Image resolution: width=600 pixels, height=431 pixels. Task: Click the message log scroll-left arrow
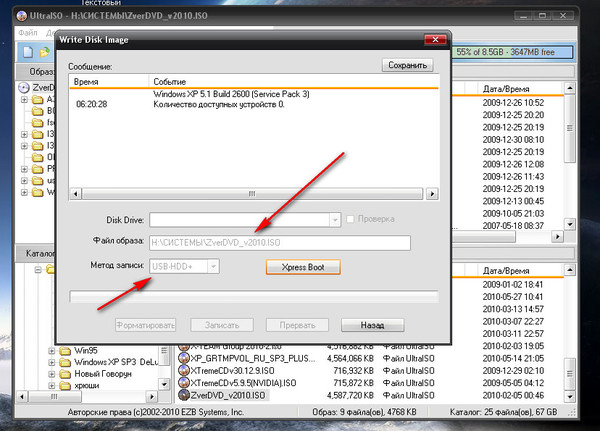75,194
